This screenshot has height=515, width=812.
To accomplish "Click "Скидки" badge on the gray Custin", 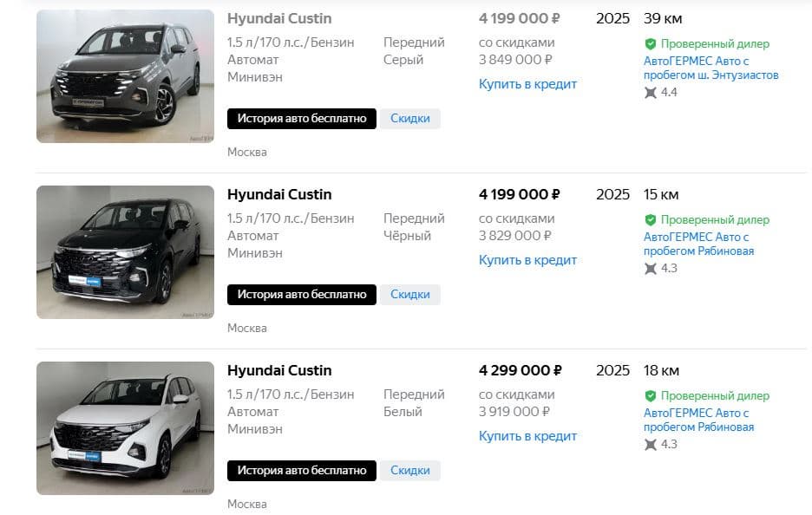I will pos(409,119).
